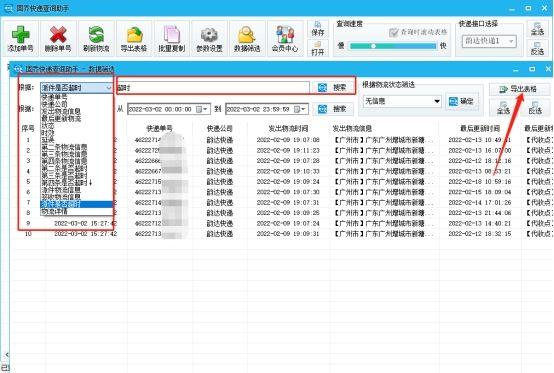Click the 快递单号 column header
The height and width of the screenshot is (373, 554).
point(159,128)
